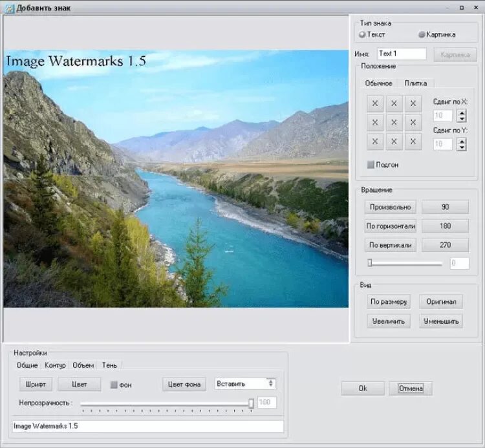The image size is (485, 448).
Task: Select the middle-right position button
Action: click(413, 123)
